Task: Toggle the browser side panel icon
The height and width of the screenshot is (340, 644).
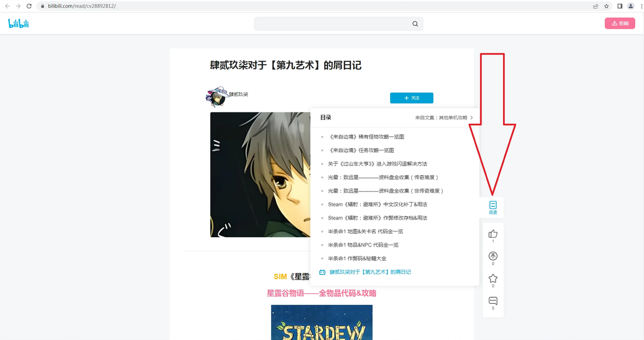Action: 620,6
